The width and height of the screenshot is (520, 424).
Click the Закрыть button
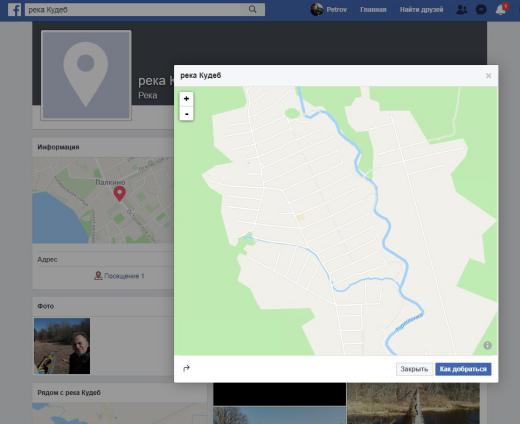(x=414, y=369)
